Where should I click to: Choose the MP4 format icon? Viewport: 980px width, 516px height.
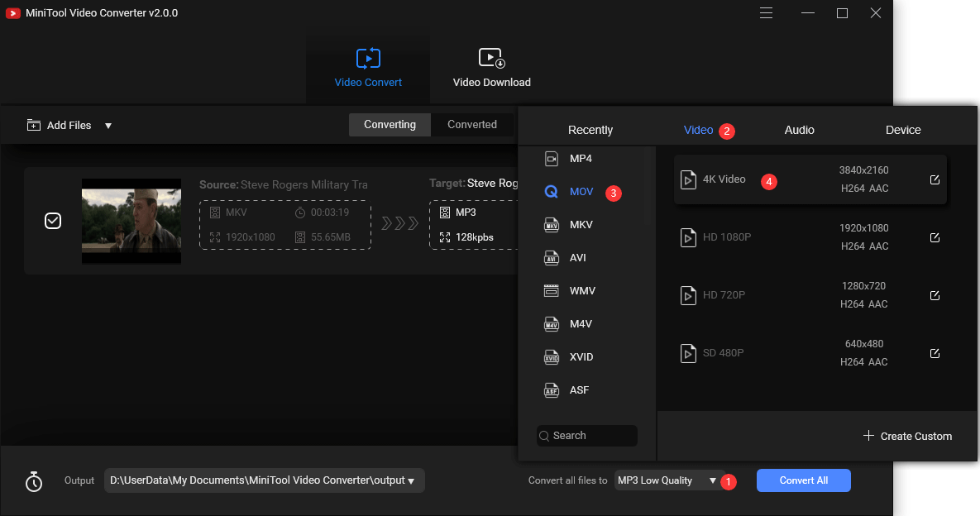552,159
